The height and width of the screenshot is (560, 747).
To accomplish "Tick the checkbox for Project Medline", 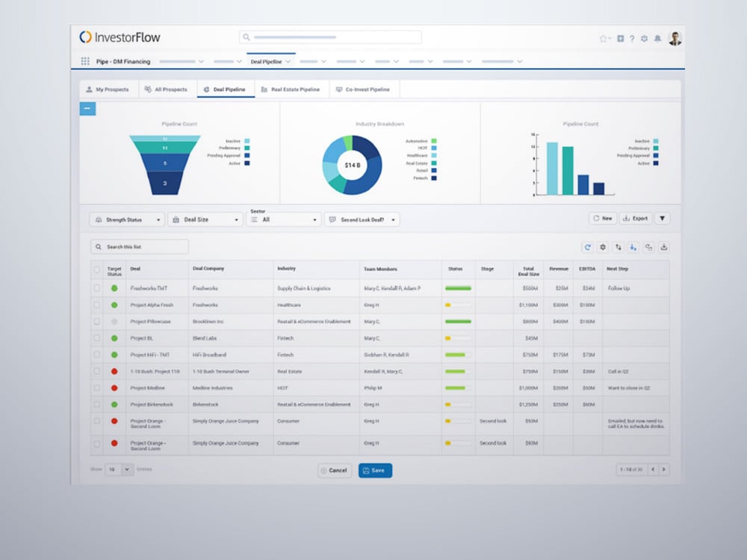I will [x=96, y=388].
